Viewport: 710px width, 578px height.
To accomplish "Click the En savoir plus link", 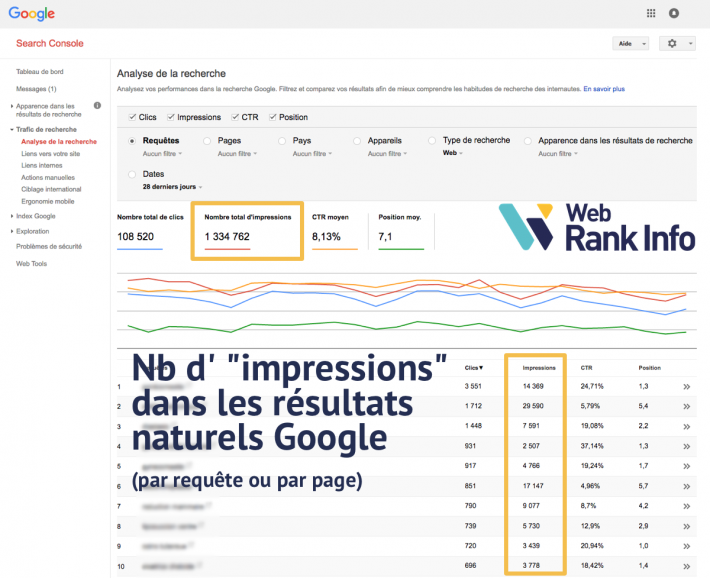I will click(x=604, y=89).
